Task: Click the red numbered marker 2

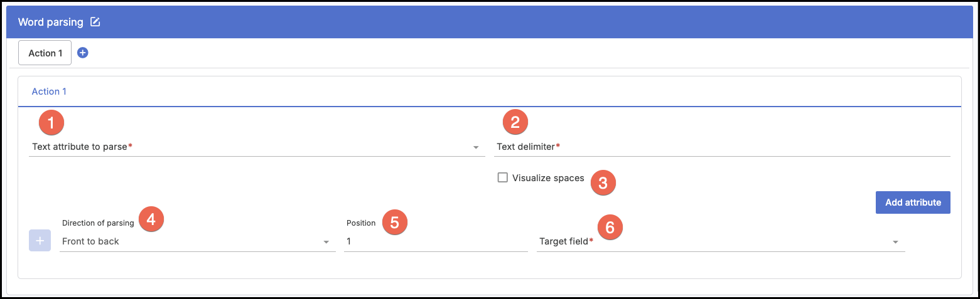Action: tap(515, 122)
